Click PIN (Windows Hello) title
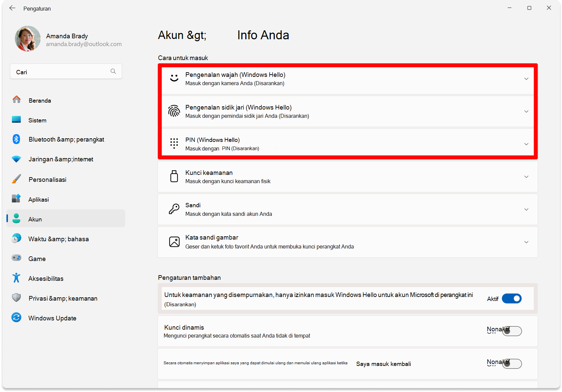The height and width of the screenshot is (392, 562). pos(212,140)
